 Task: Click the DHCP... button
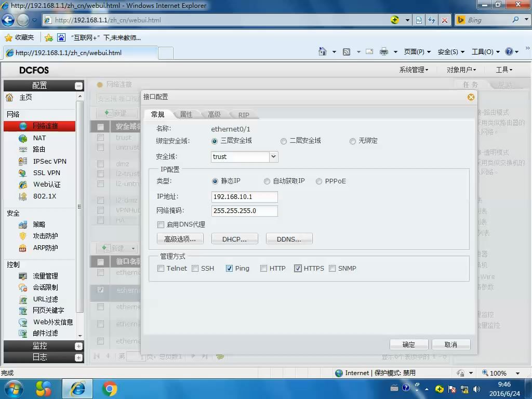pyautogui.click(x=234, y=239)
